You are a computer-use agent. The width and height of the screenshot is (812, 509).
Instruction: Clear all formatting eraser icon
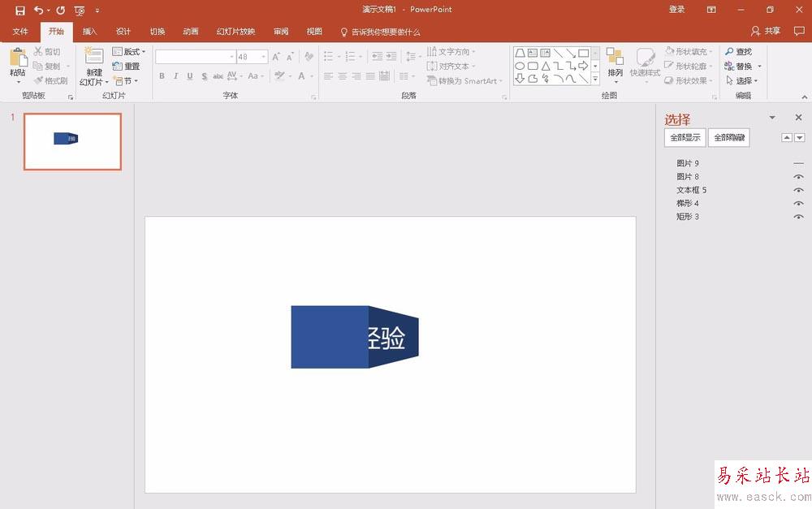tap(309, 57)
